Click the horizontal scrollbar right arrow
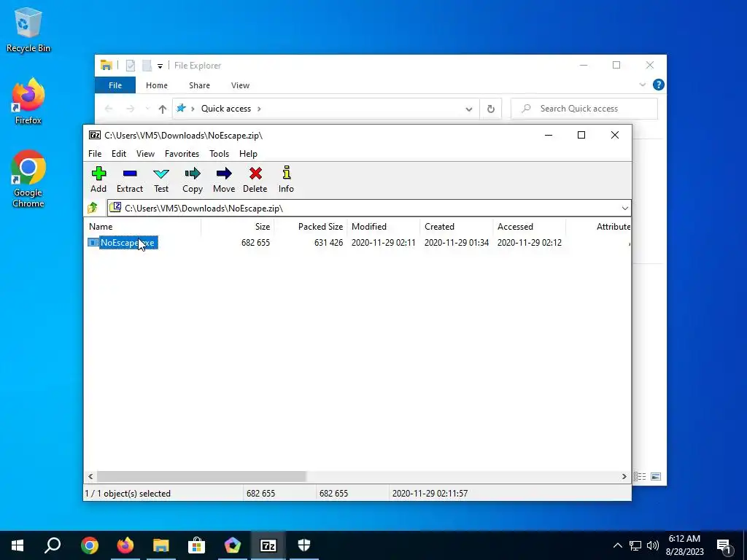The width and height of the screenshot is (747, 560). pos(624,476)
